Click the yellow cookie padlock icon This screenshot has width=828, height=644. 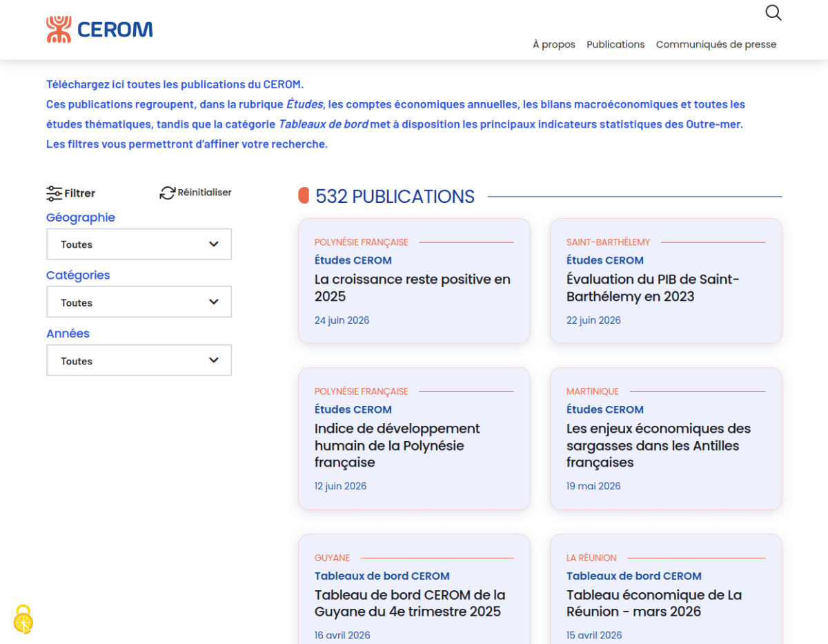pos(23,619)
